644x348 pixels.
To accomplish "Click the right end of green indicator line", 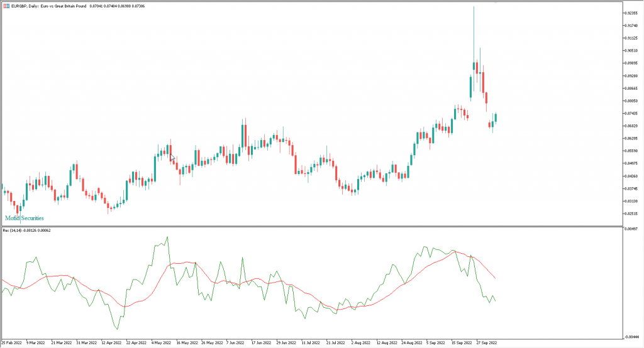I will pos(495,301).
